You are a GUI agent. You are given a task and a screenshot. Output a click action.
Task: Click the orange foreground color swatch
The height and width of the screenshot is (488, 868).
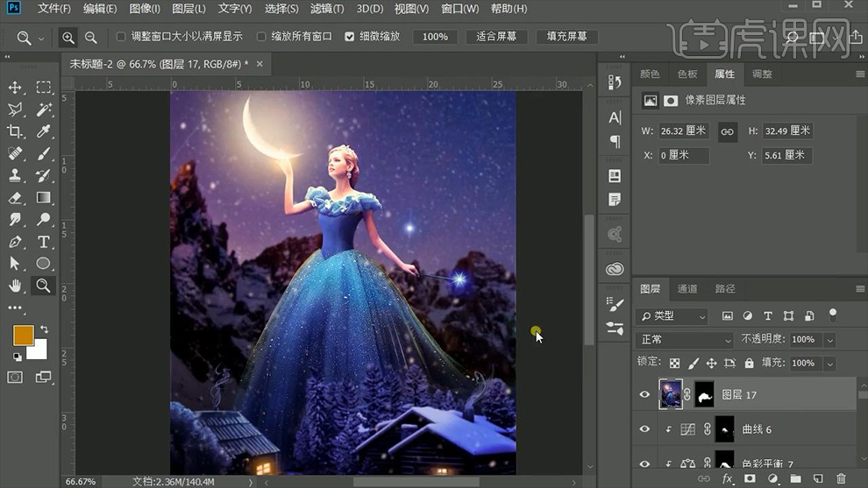pos(23,335)
